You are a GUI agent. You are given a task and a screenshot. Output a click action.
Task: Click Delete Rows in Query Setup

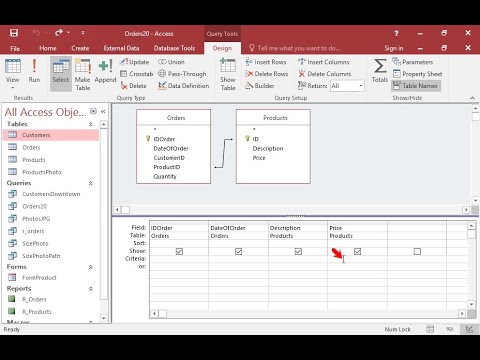[x=266, y=74]
